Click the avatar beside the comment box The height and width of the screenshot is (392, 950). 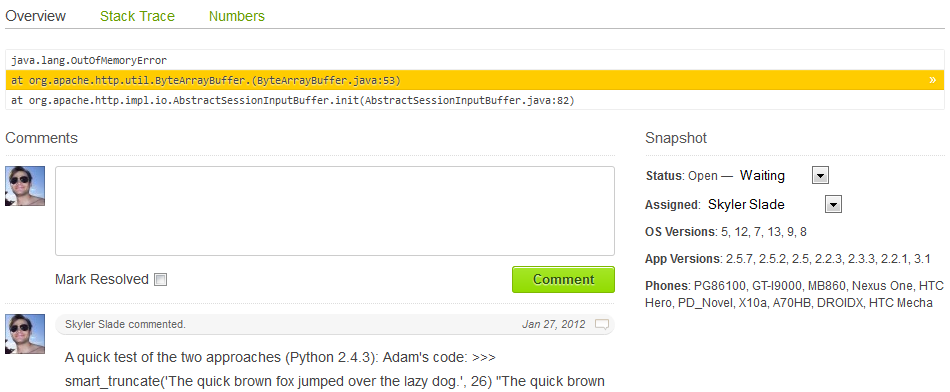tap(25, 186)
